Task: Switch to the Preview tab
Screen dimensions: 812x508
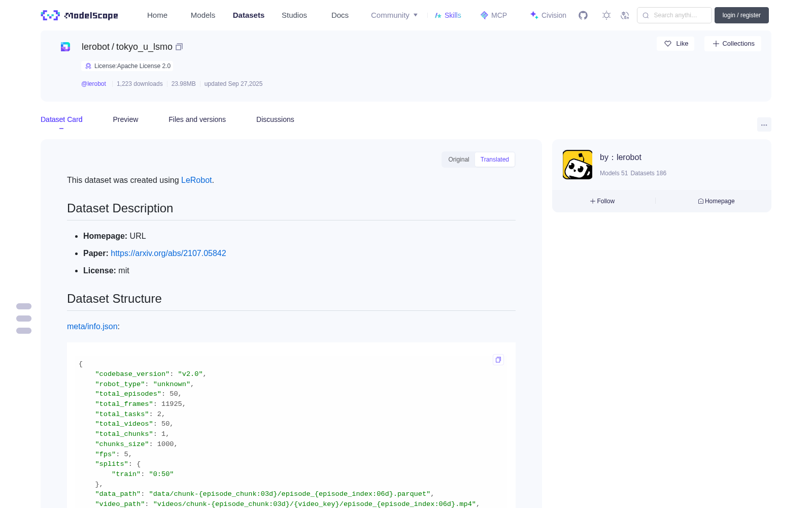Action: [125, 119]
